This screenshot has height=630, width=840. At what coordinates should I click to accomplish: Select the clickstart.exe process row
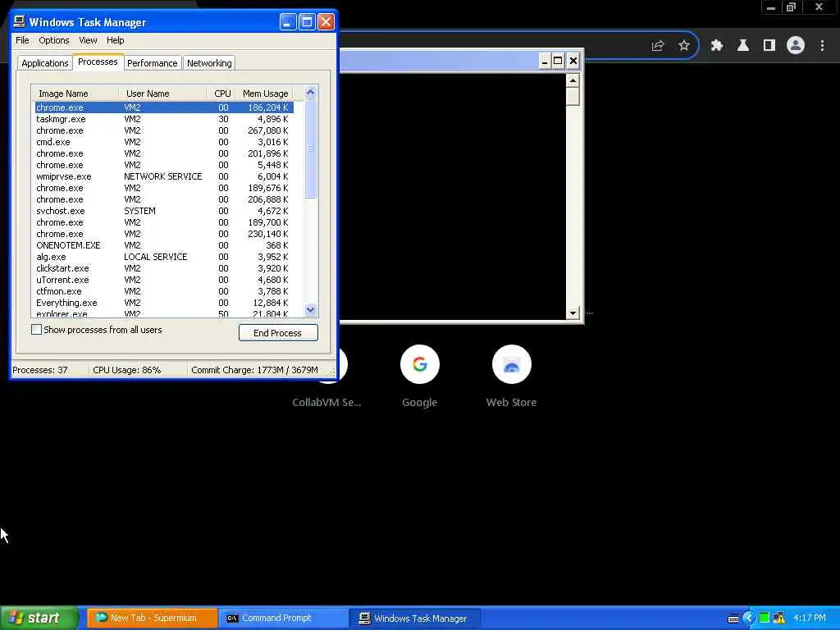click(x=163, y=268)
